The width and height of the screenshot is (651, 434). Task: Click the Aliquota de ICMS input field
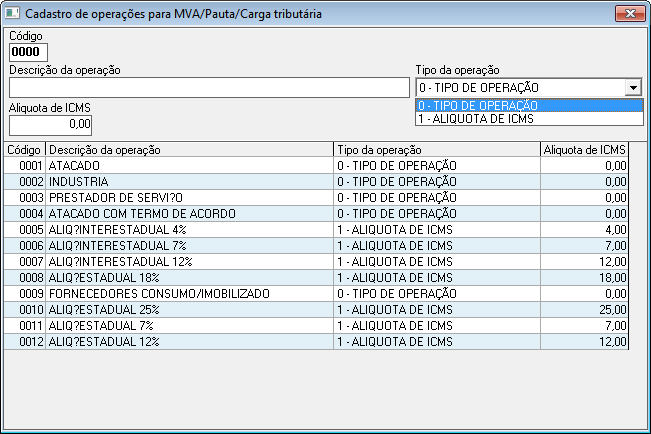point(50,124)
